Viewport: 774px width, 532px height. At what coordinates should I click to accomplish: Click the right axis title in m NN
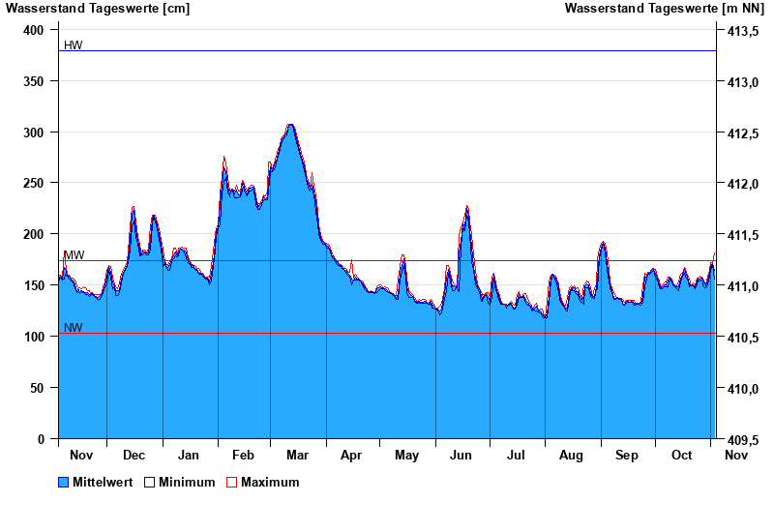664,9
